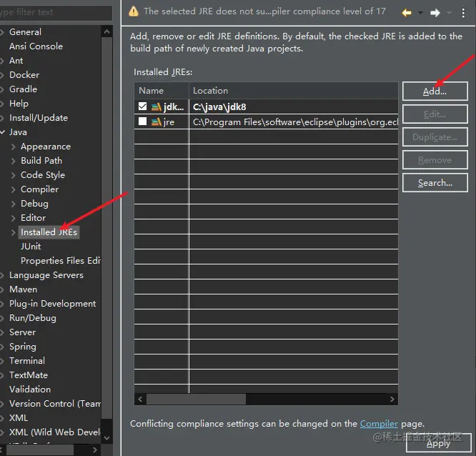Click the forward navigation arrow
The width and height of the screenshot is (476, 456).
point(435,12)
